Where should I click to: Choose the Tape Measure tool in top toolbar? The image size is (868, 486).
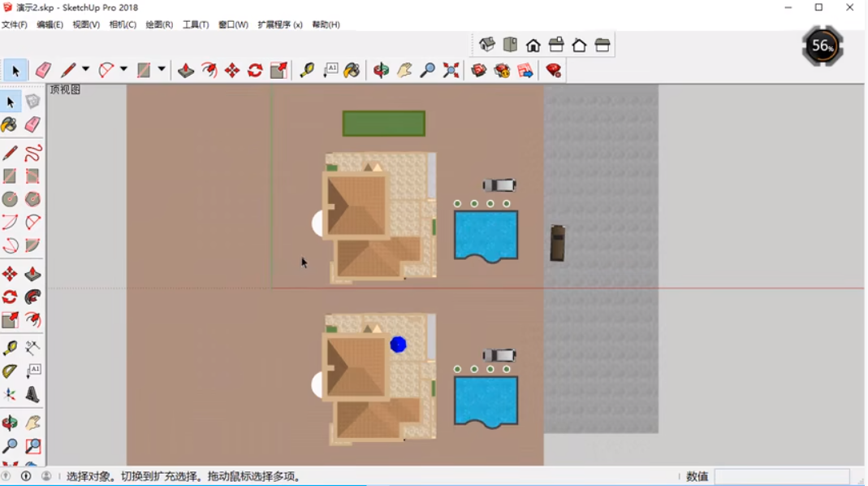click(306, 71)
